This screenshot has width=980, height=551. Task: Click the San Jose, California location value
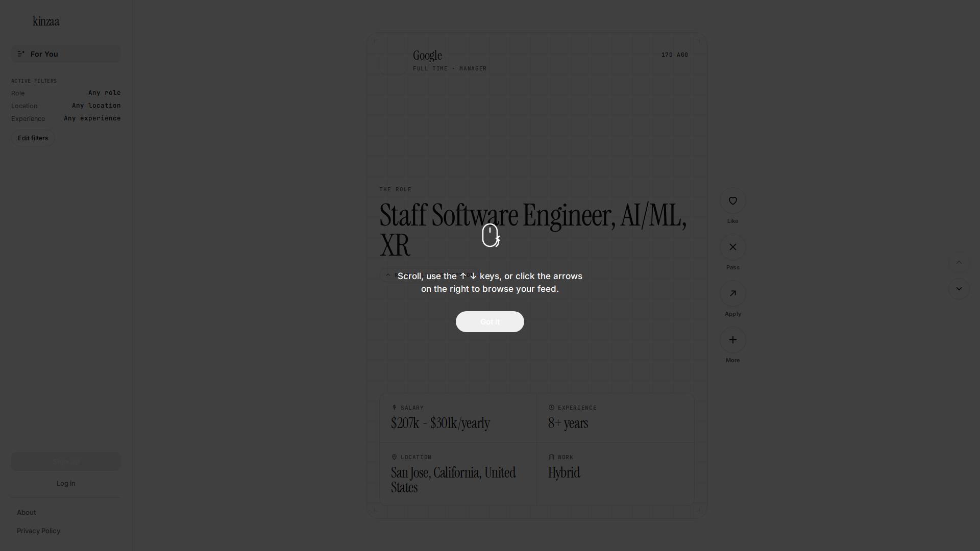coord(453,480)
